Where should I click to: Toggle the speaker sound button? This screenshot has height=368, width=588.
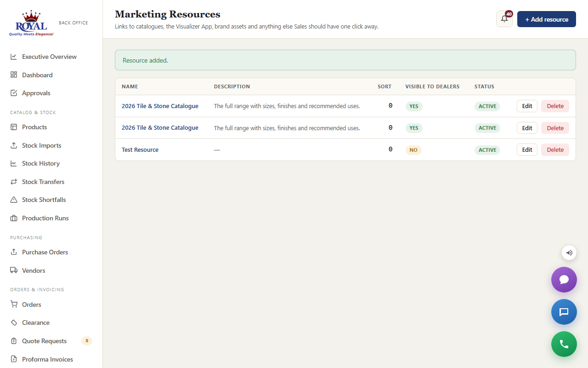pos(569,253)
